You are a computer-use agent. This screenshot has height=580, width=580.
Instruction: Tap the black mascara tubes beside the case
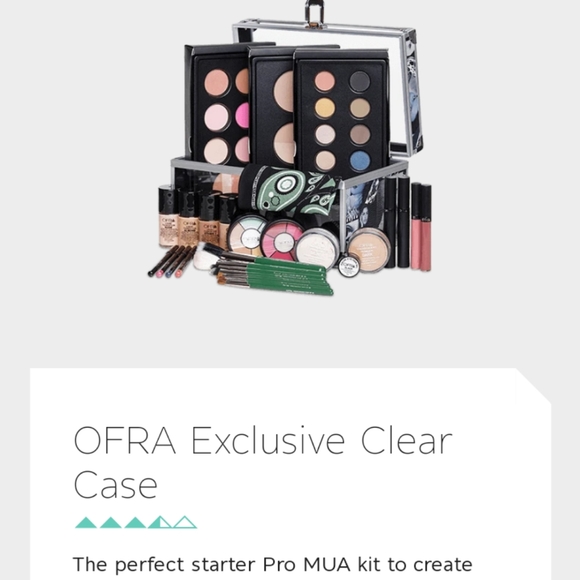click(x=397, y=221)
